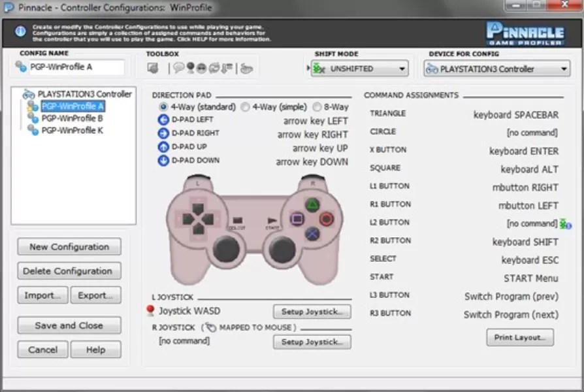
Task: Click the CIRCLE assignment '[no command]'
Action: 532,133
